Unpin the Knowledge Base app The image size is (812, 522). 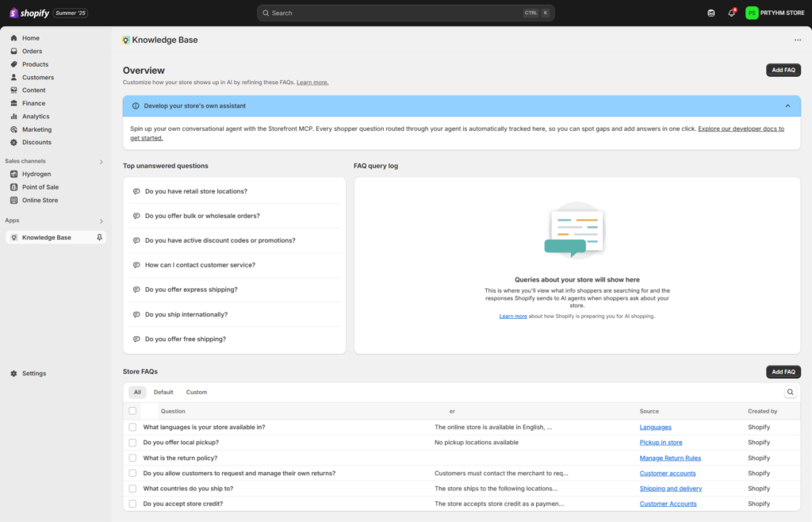click(x=99, y=237)
